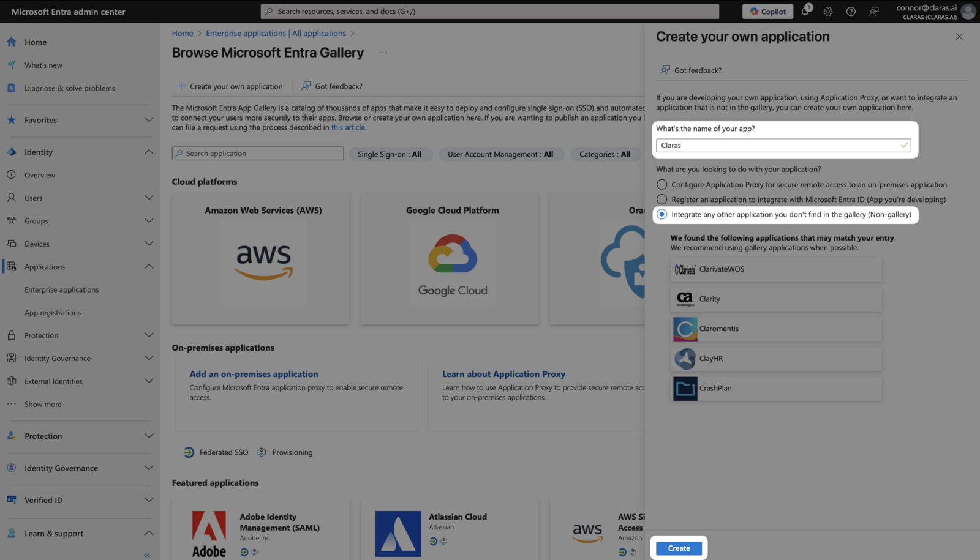980x560 pixels.
Task: Select the Clarity suggested application
Action: click(776, 299)
